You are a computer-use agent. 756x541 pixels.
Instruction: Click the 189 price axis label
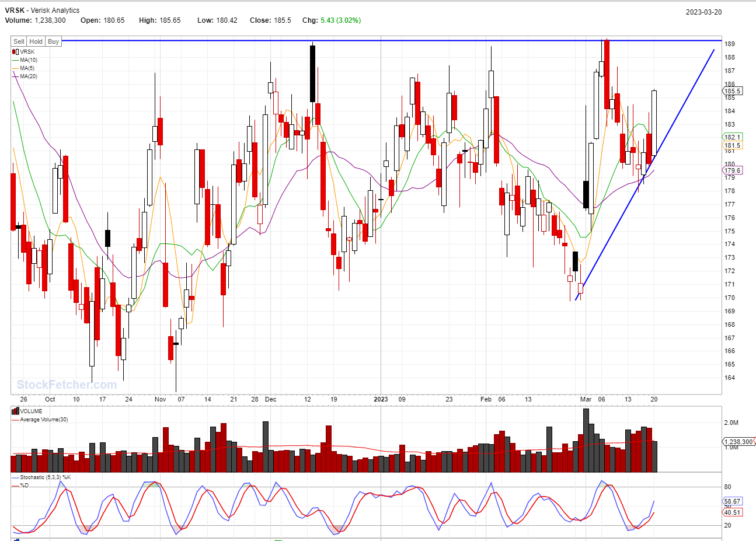point(730,44)
